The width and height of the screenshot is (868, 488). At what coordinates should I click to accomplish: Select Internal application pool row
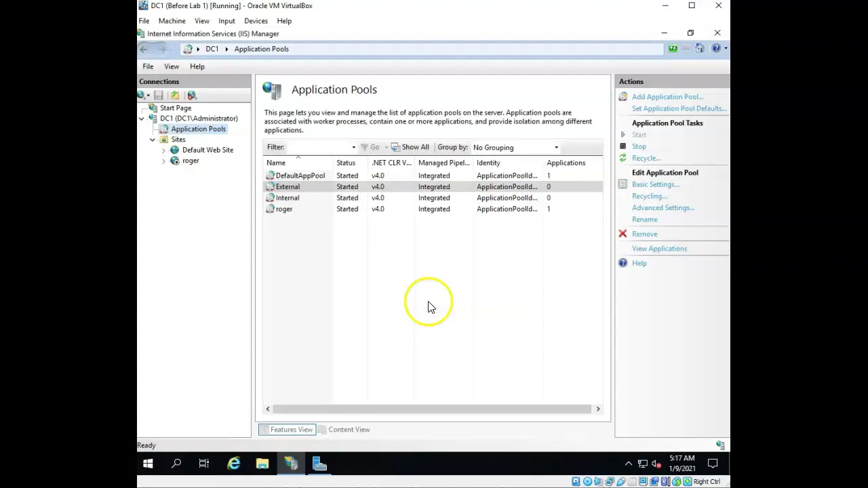tap(433, 198)
